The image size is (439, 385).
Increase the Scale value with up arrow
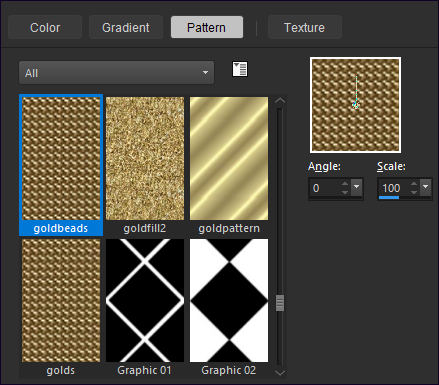click(x=414, y=184)
